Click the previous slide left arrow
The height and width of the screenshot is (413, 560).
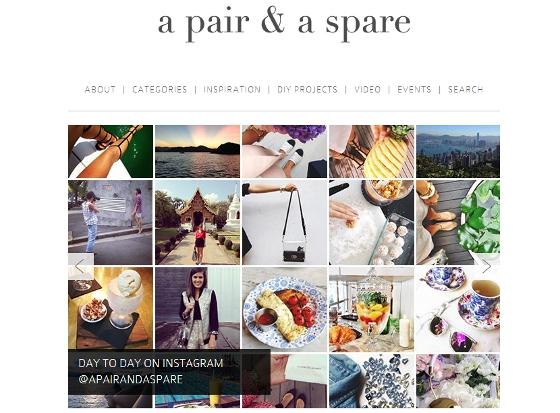click(81, 266)
